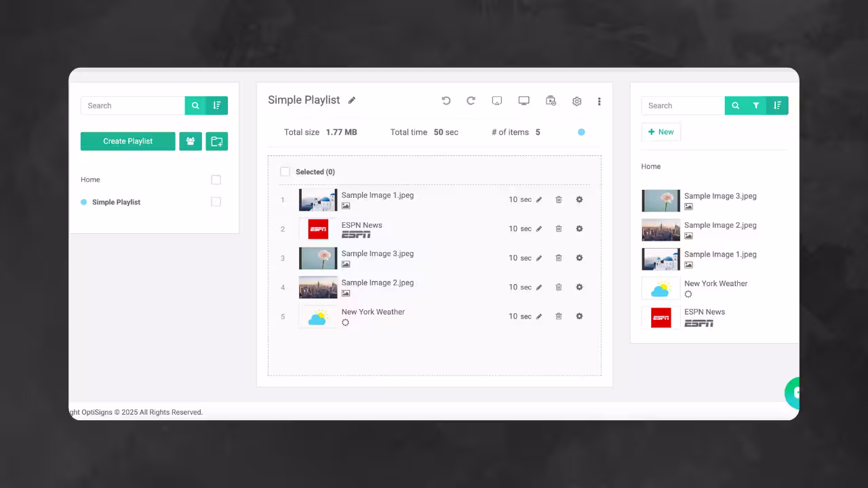Open Simple Playlist from the sidebar
Screen dimensions: 868x488
tap(116, 201)
